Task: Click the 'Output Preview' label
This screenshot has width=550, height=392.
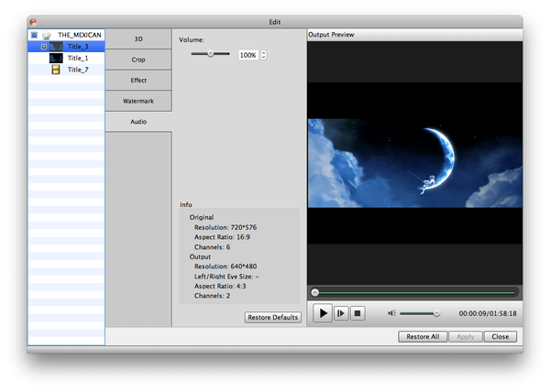Action: [x=331, y=35]
